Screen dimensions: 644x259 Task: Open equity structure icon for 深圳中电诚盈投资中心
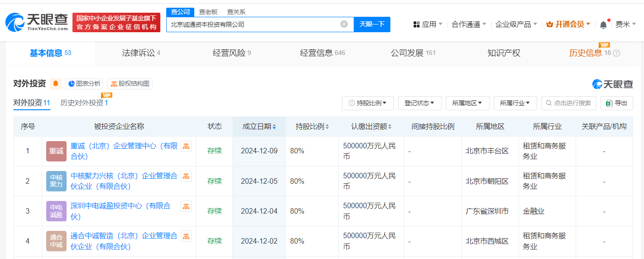click(186, 206)
